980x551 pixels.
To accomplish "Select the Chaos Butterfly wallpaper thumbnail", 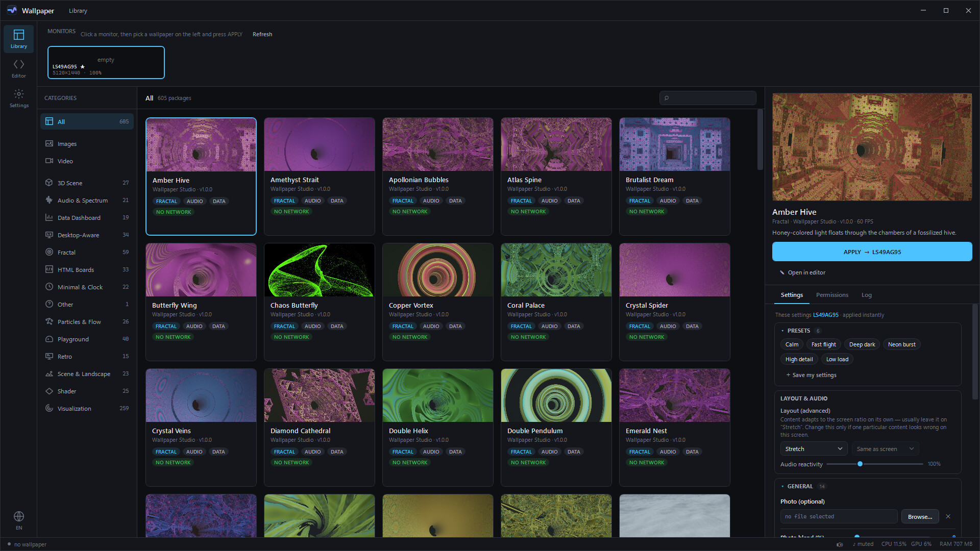I will 320,270.
